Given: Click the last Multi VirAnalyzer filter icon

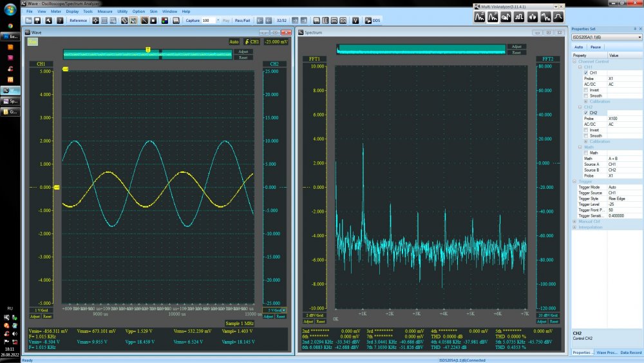Looking at the screenshot, I should [x=558, y=17].
